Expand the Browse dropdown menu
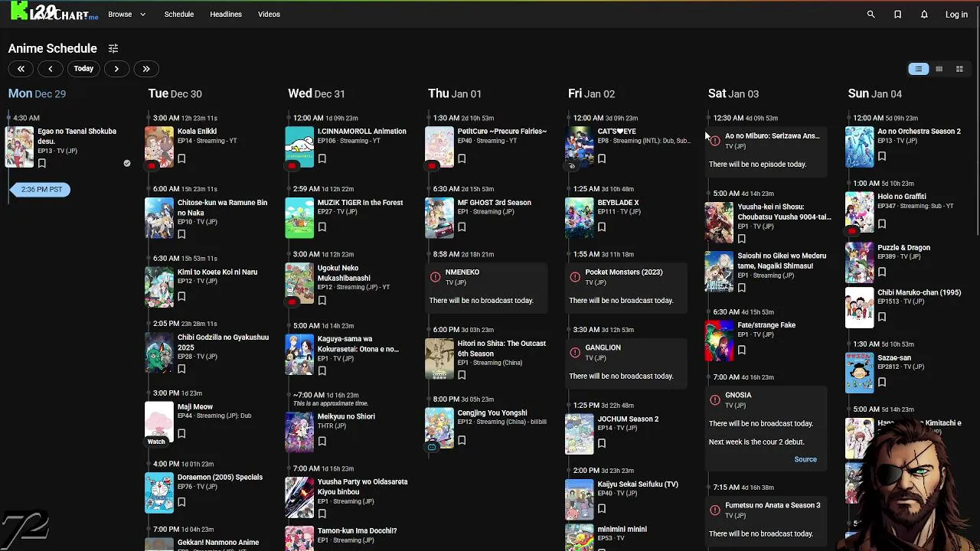The height and width of the screenshot is (551, 980). pos(126,14)
